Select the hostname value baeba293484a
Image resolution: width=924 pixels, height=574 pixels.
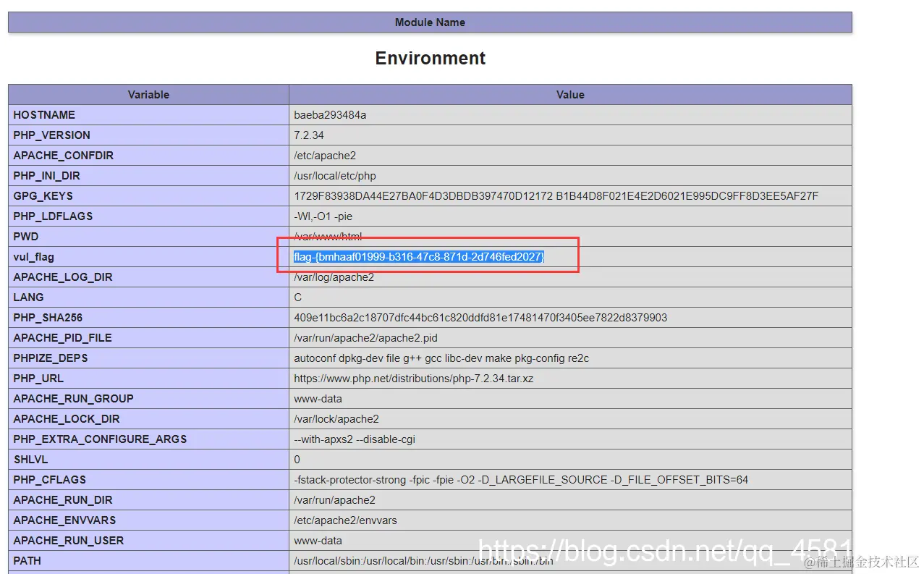pyautogui.click(x=330, y=115)
